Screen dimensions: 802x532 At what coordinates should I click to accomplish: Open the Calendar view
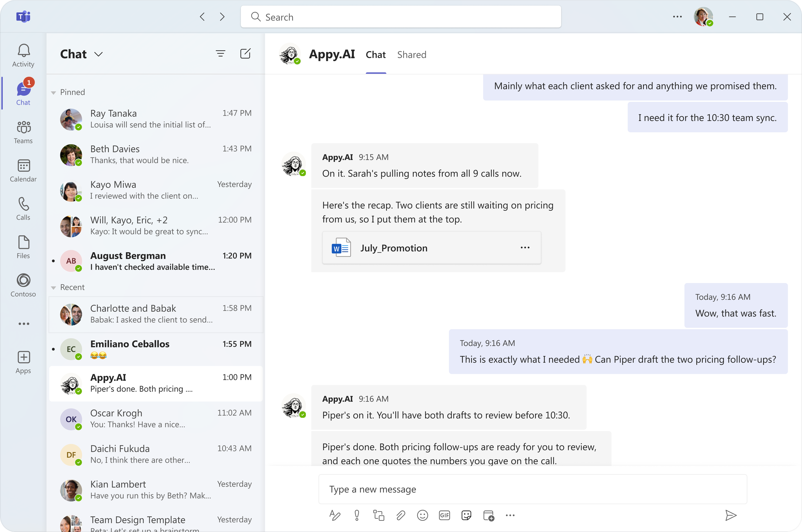(23, 171)
